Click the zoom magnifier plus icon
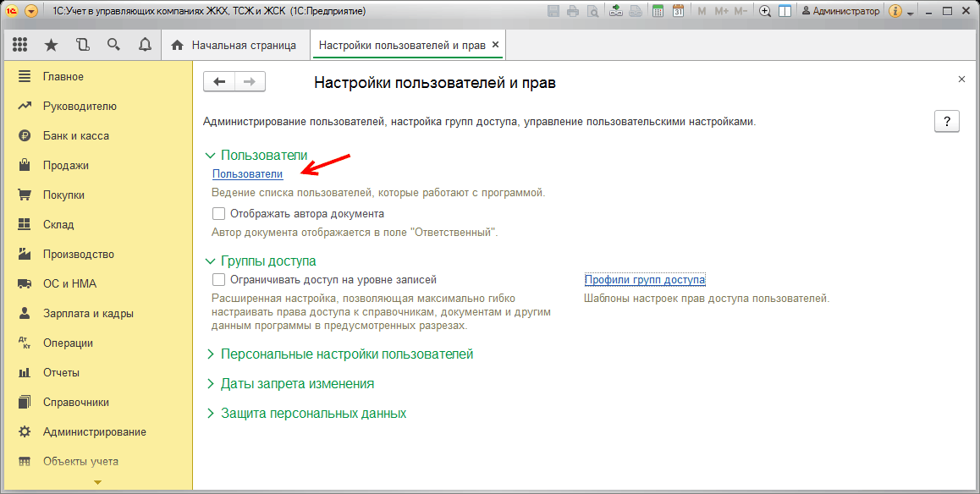Viewport: 980px width, 494px height. 765,11
